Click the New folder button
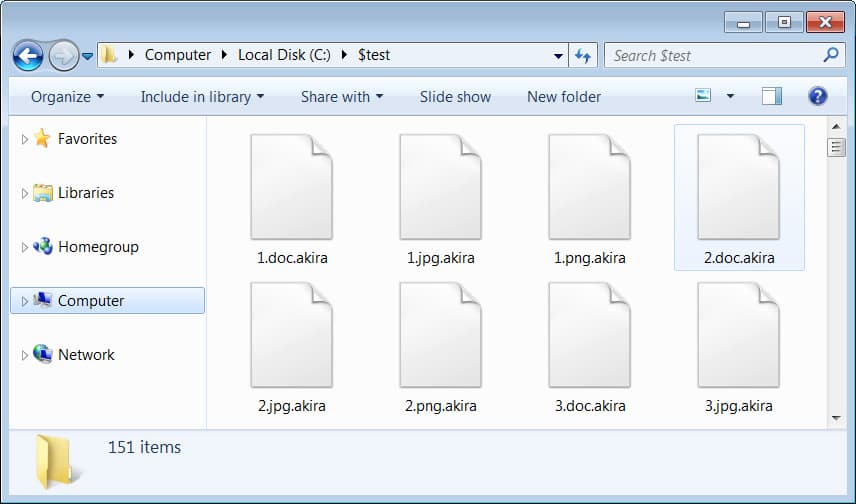 click(564, 97)
